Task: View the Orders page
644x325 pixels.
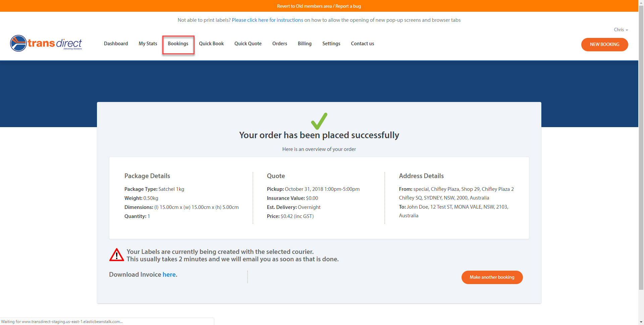Action: 279,44
